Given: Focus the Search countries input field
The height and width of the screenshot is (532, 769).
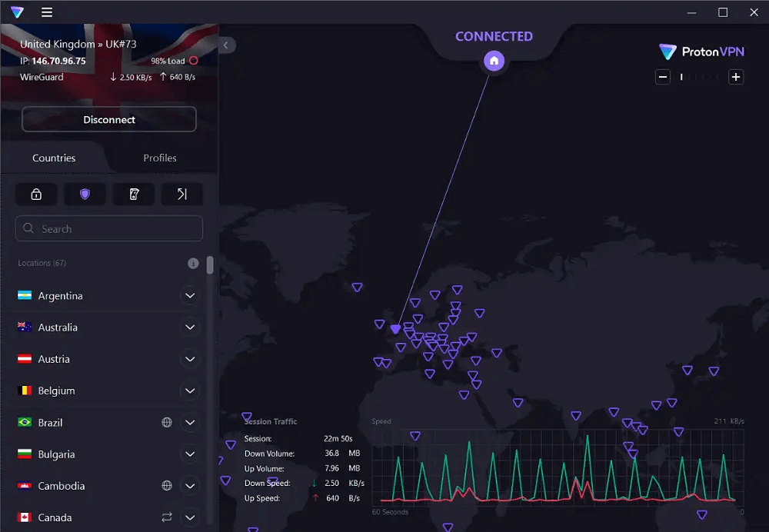Looking at the screenshot, I should coord(109,228).
